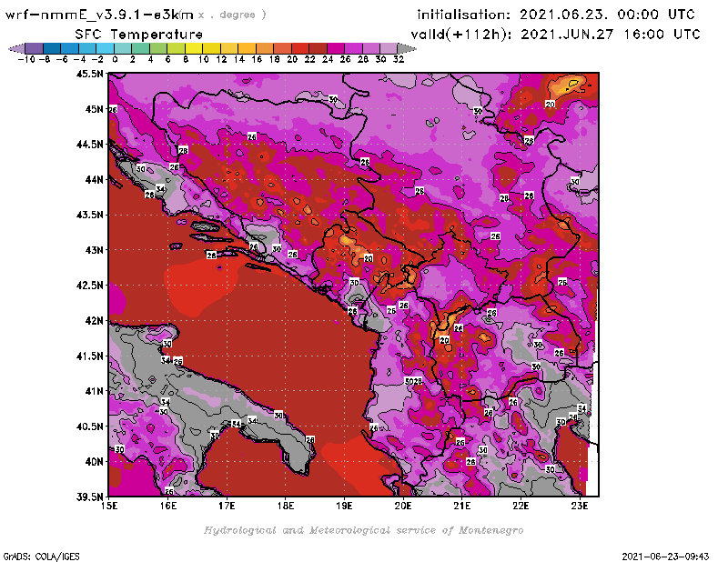
Task: Click the legend swatch between 20 and 22
Action: (300, 48)
